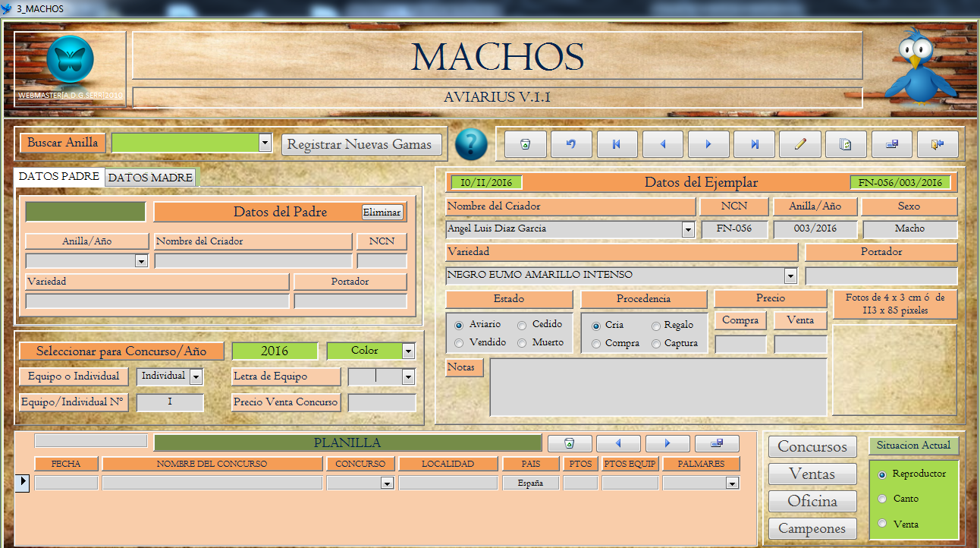Screen dimensions: 980x548
Task: Click the exit door icon
Action: 938,144
